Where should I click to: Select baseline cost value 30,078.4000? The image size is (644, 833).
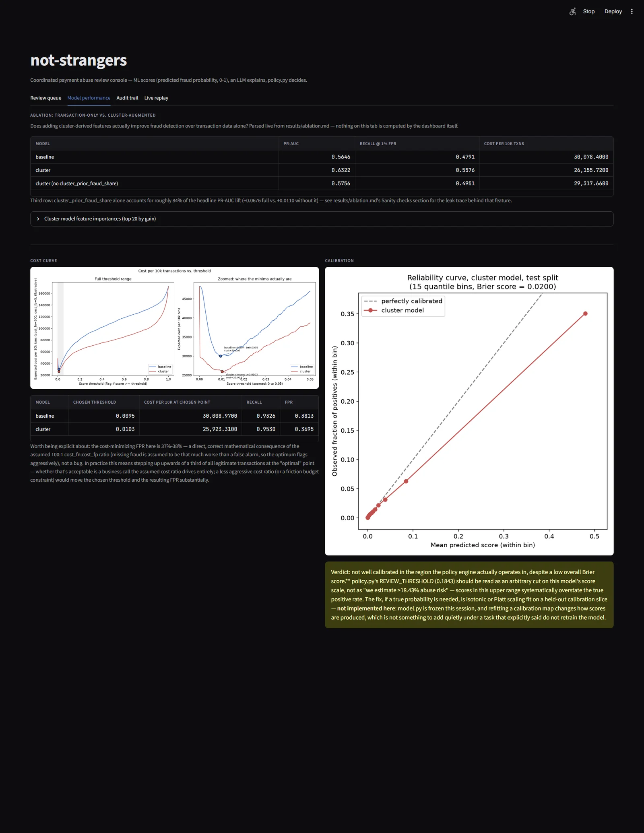tap(591, 157)
